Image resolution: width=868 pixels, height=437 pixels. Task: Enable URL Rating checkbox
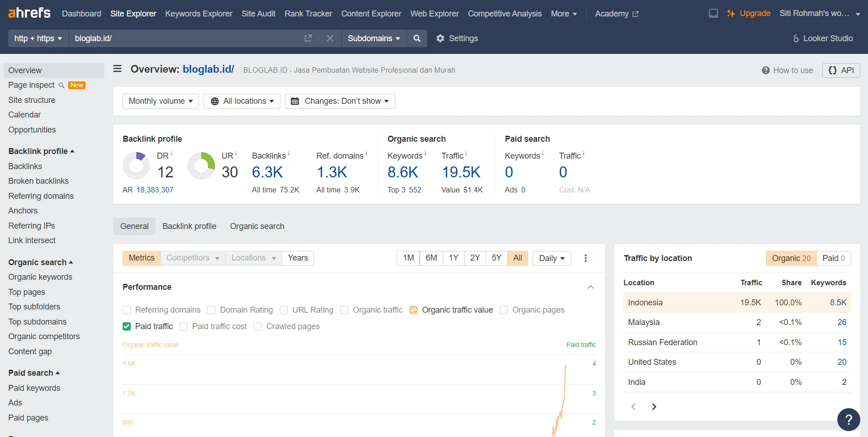click(284, 310)
